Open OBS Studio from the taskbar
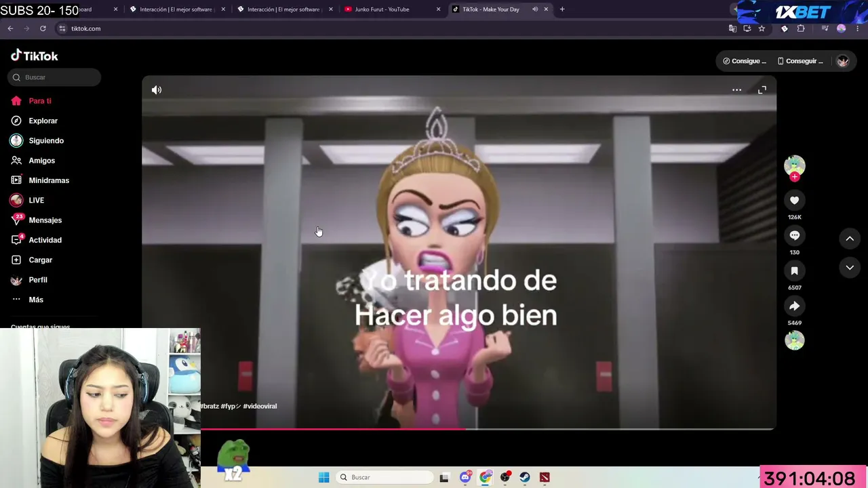Viewport: 868px width, 488px height. [505, 477]
